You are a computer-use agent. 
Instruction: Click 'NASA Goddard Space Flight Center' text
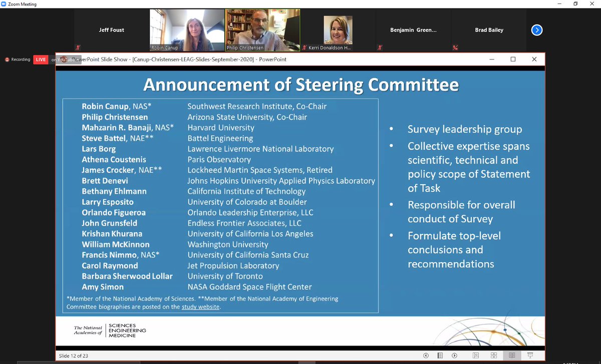249,287
